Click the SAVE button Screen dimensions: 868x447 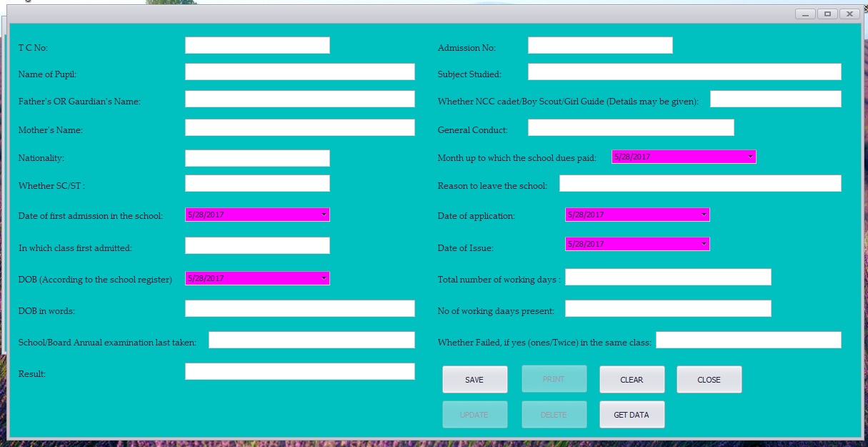click(x=475, y=380)
